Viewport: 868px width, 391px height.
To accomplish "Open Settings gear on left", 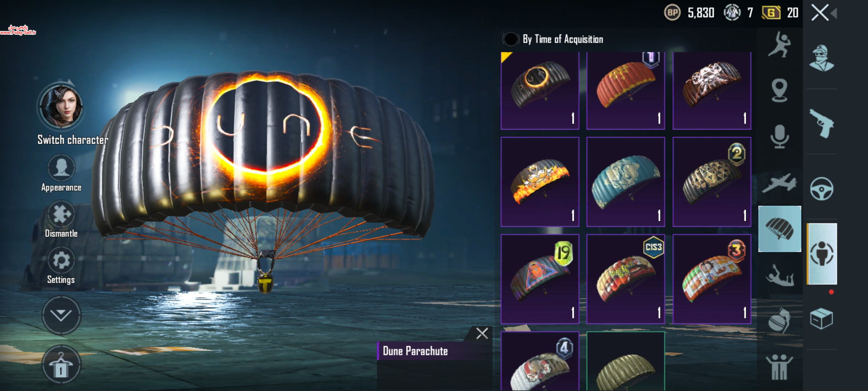I will tap(61, 266).
